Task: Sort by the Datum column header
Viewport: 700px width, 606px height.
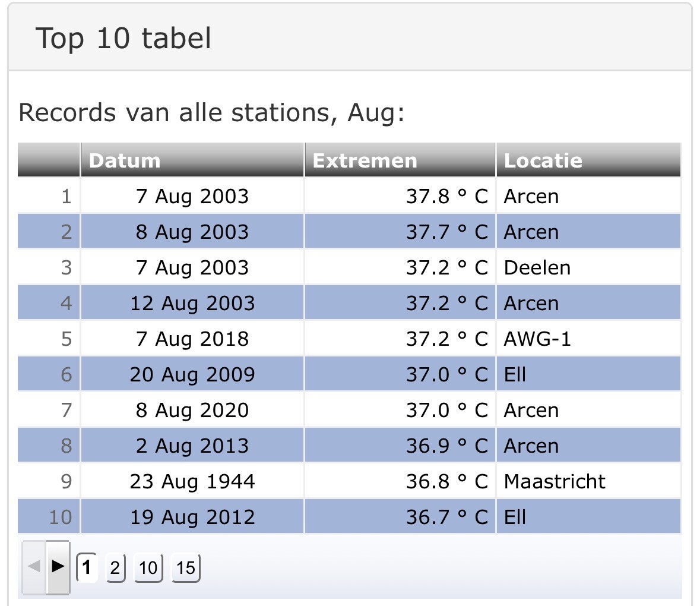Action: point(192,160)
